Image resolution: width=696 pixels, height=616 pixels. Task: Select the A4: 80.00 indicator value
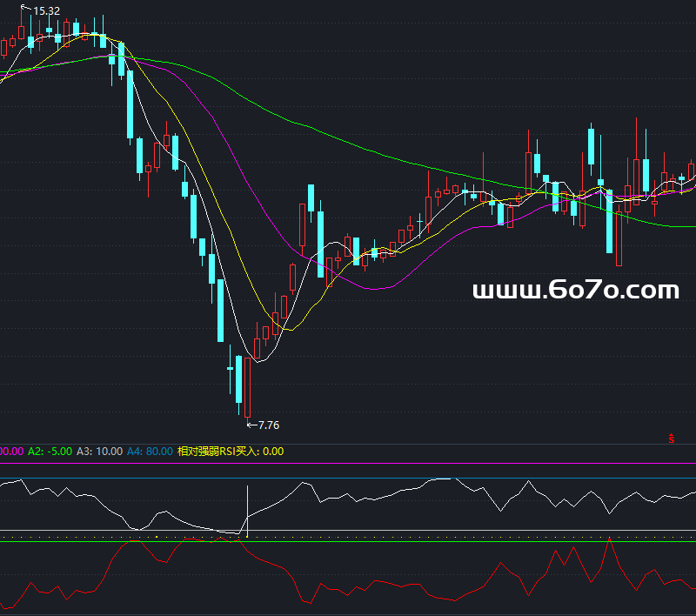pos(149,452)
